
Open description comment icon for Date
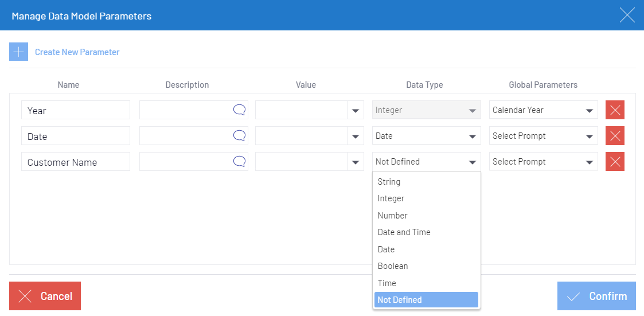coord(239,136)
